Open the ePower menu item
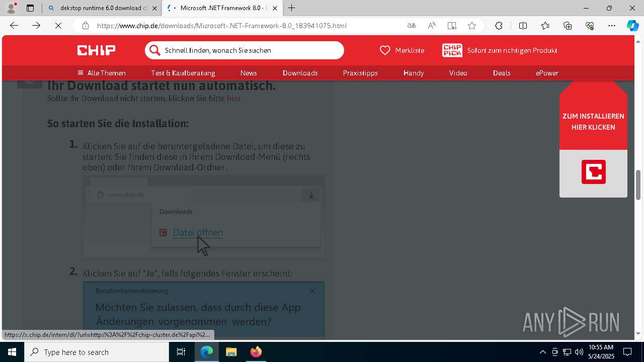644x362 pixels. click(547, 73)
